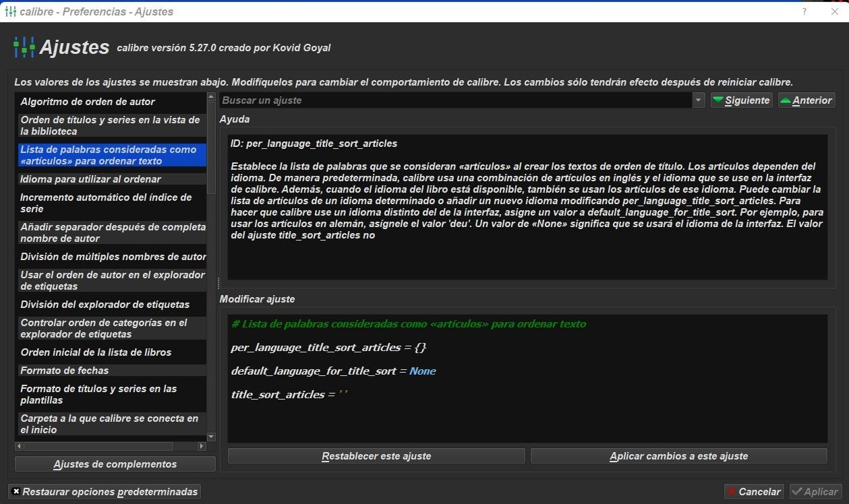Select Usar el orden de autor entry
This screenshot has width=849, height=504.
(112, 280)
